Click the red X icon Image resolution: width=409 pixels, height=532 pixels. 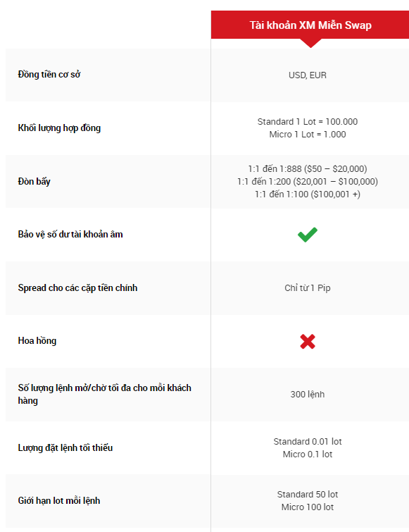[308, 341]
